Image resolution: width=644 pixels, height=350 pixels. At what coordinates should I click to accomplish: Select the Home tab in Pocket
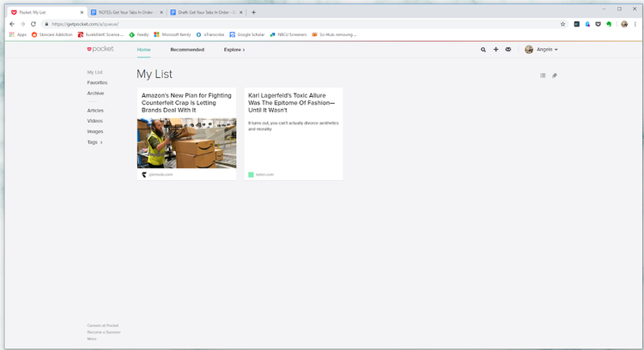pos(143,50)
